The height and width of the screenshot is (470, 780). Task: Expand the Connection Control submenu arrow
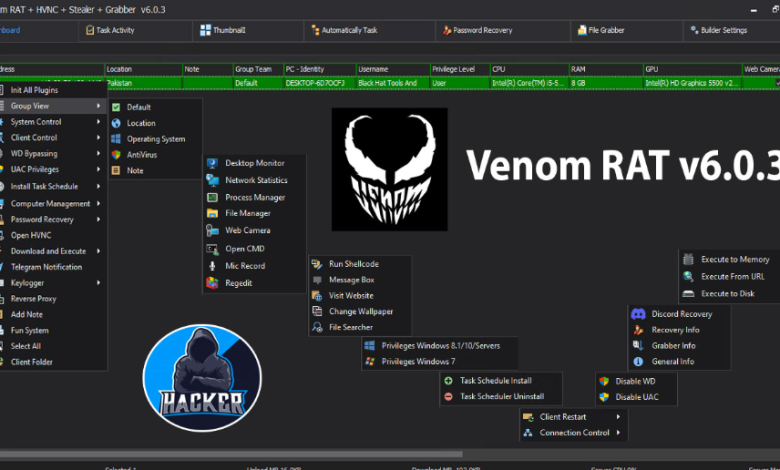[618, 433]
